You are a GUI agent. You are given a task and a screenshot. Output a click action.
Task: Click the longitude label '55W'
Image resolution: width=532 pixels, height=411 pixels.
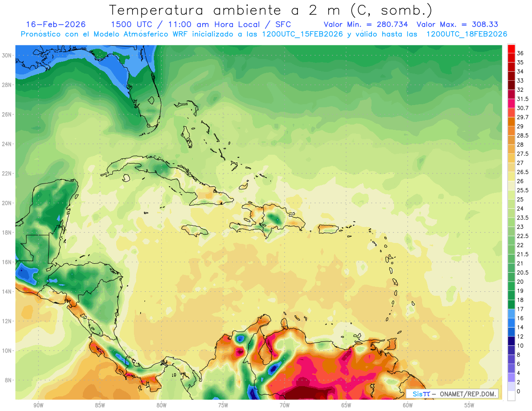(x=469, y=405)
